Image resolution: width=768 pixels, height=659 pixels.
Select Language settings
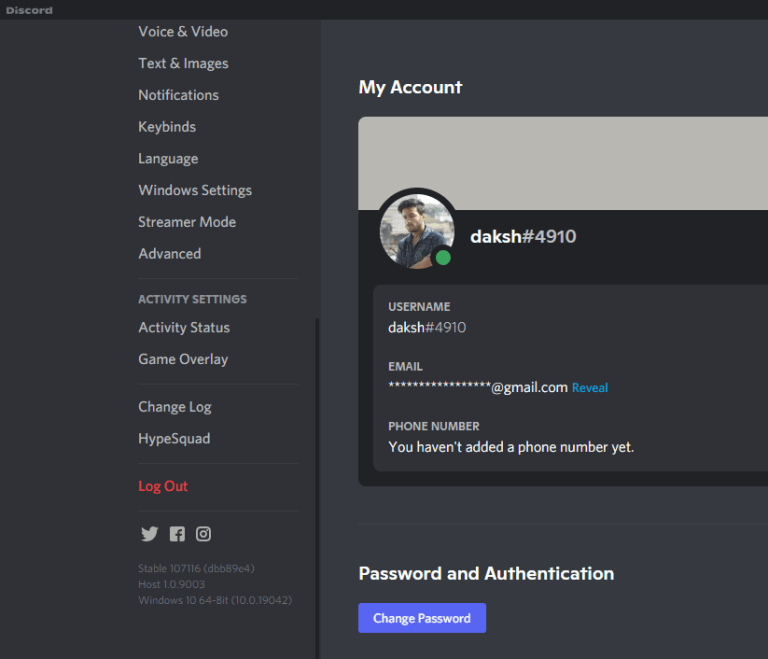[168, 159]
